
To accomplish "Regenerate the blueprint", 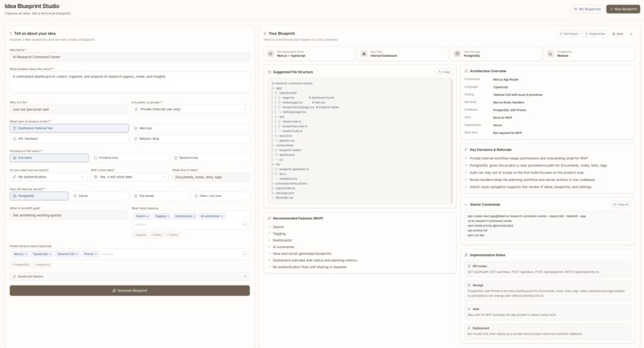I will (x=595, y=34).
